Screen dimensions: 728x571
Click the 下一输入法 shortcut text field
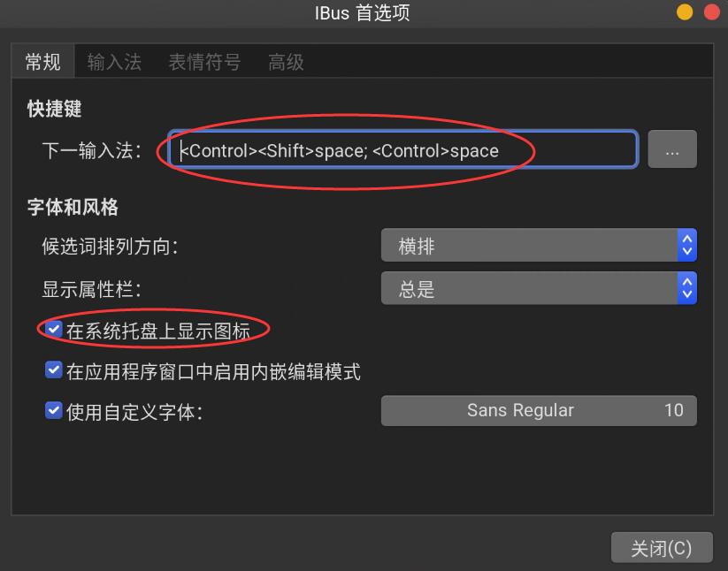click(x=403, y=149)
